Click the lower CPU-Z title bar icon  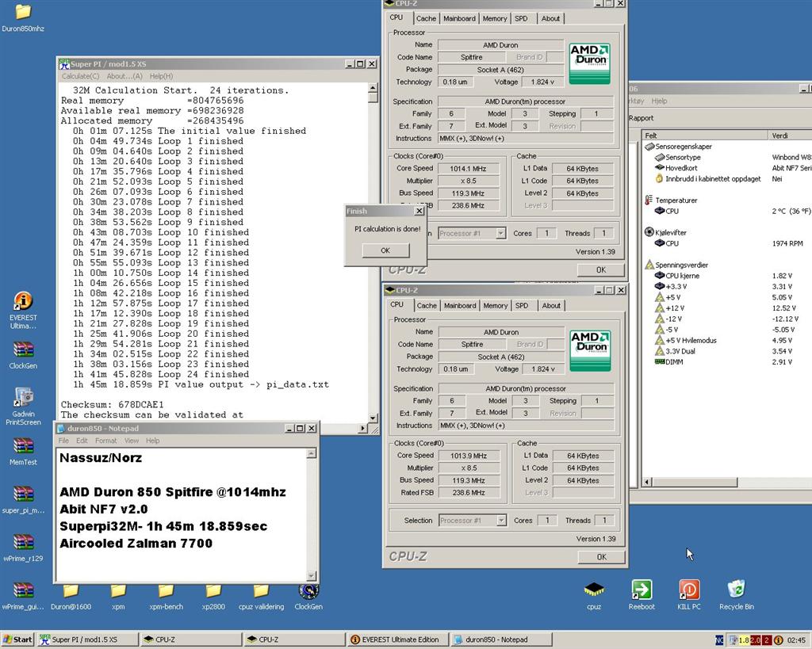pyautogui.click(x=390, y=290)
